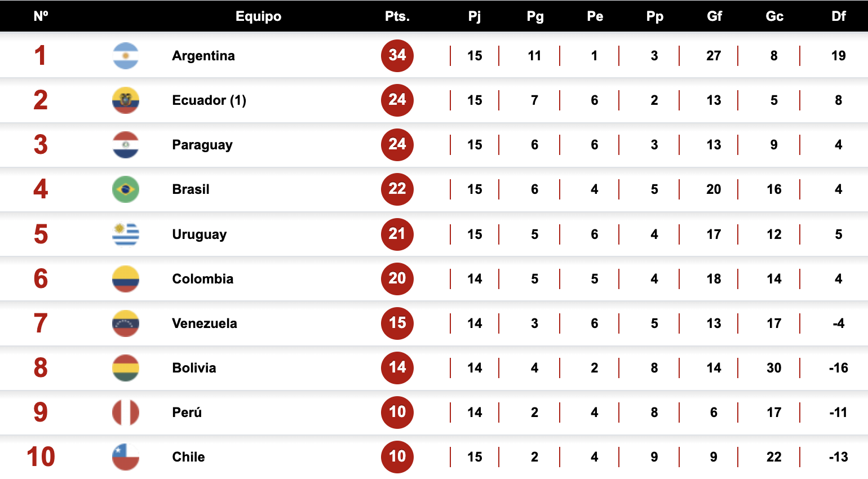868x479 pixels.
Task: Click the Ecuador (1) team name
Action: click(209, 100)
